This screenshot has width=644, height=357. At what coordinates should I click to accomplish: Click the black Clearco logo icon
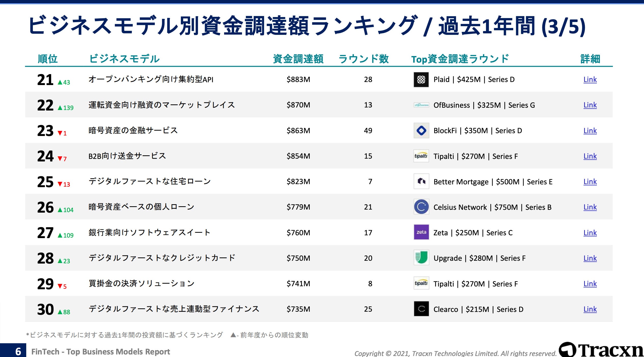tap(421, 309)
